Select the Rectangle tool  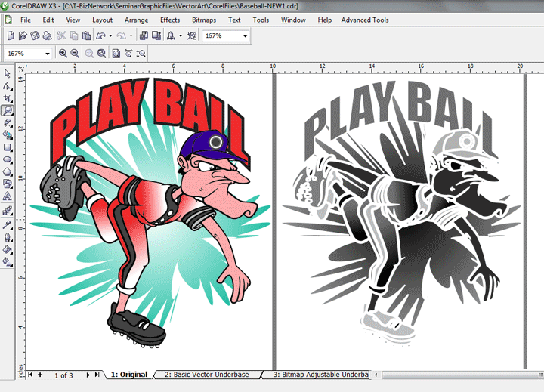[8, 147]
